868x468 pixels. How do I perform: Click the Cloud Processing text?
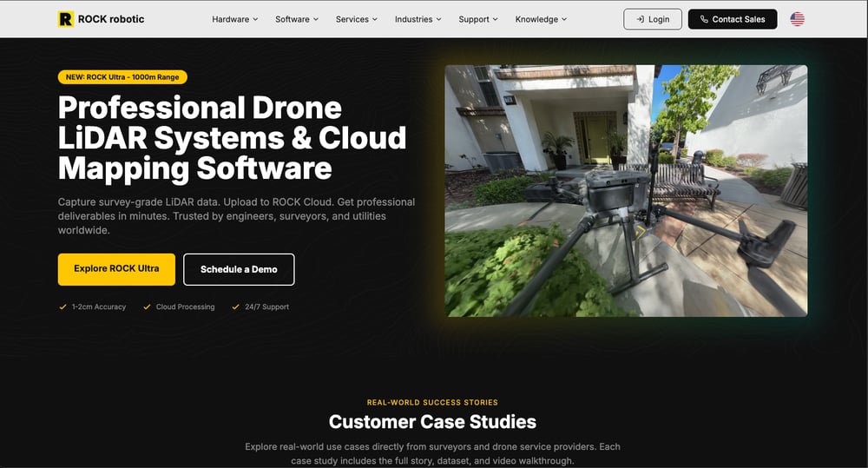point(185,307)
